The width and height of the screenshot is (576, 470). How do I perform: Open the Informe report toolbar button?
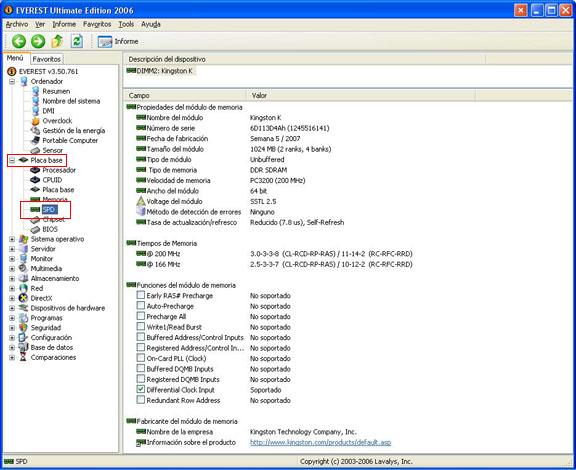(118, 41)
